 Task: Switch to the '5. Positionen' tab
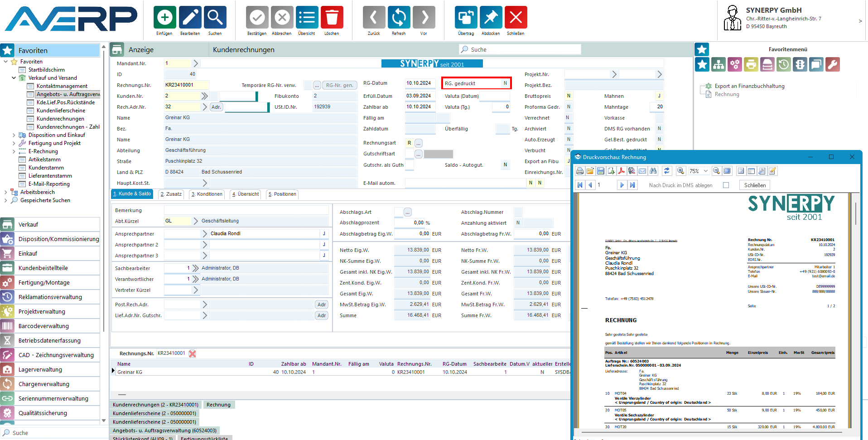click(282, 194)
